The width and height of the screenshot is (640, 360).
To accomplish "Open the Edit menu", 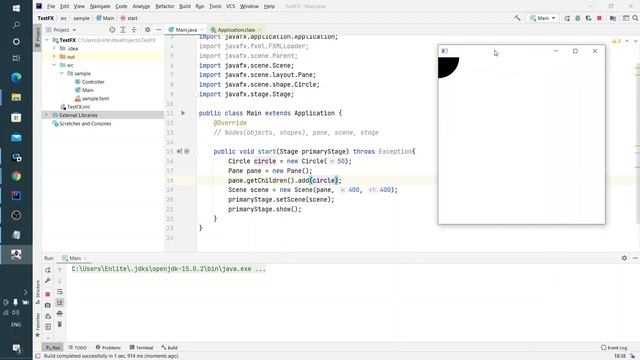I will tap(64, 6).
